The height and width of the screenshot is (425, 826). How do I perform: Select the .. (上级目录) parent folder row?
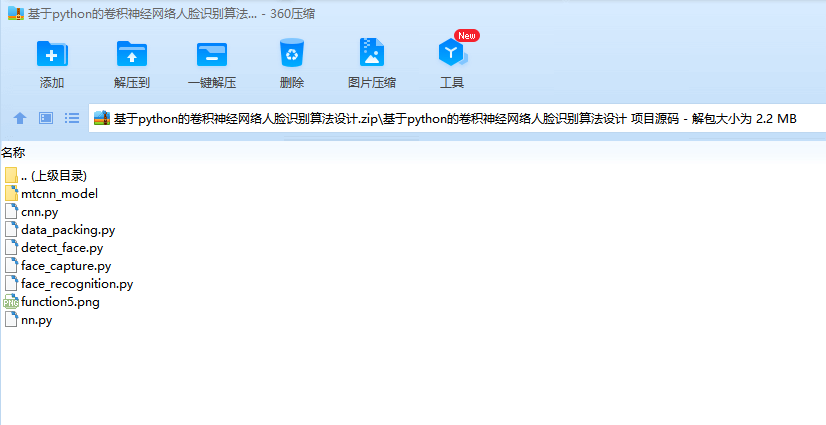[45, 175]
